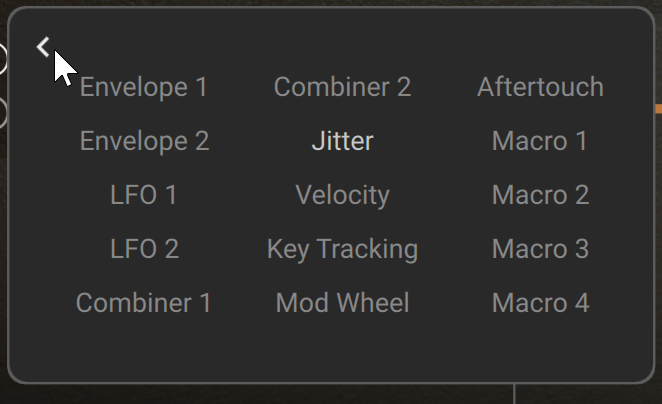This screenshot has height=404, width=662.
Task: Select the highlighted Jitter option
Action: 342,141
